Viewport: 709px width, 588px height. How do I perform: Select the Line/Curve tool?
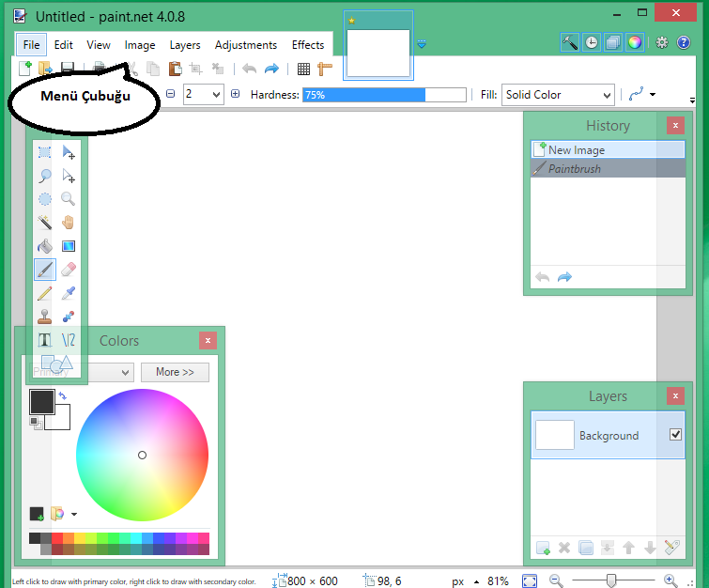tap(69, 340)
